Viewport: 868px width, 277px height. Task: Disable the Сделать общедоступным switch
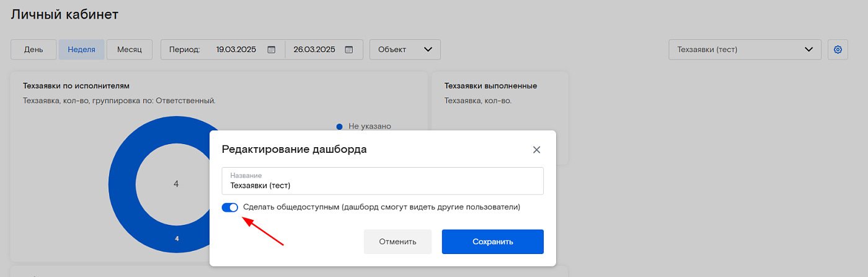pos(230,207)
